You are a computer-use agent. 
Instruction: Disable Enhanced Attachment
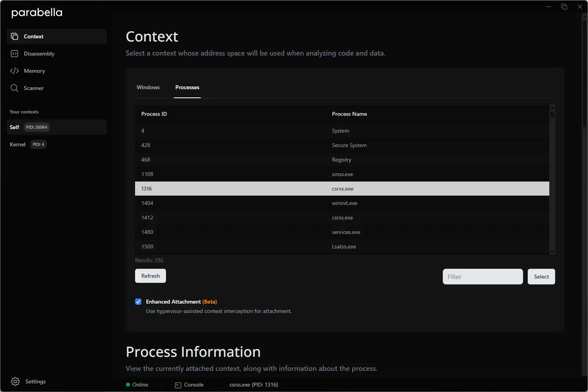138,302
